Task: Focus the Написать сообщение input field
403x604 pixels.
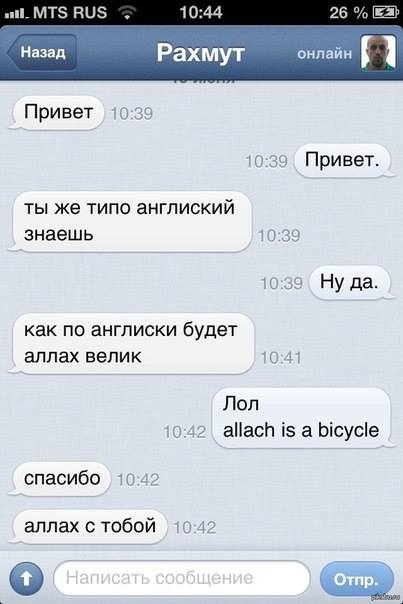Action: pyautogui.click(x=182, y=578)
